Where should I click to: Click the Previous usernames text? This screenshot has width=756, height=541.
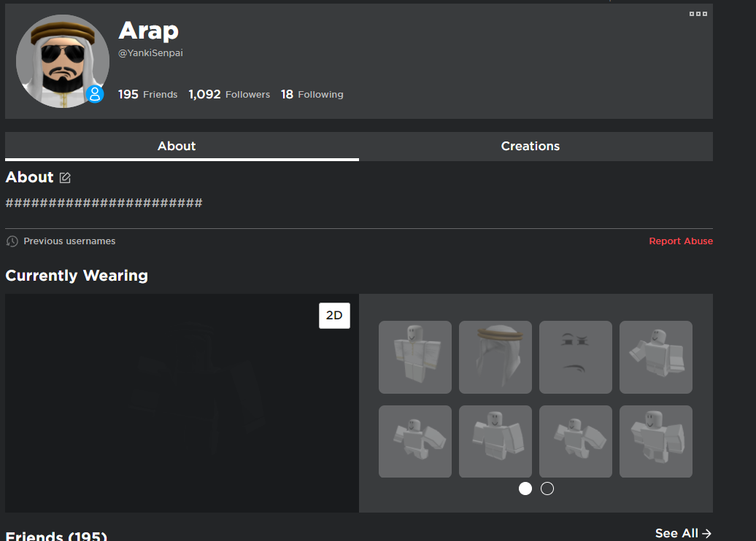[69, 241]
